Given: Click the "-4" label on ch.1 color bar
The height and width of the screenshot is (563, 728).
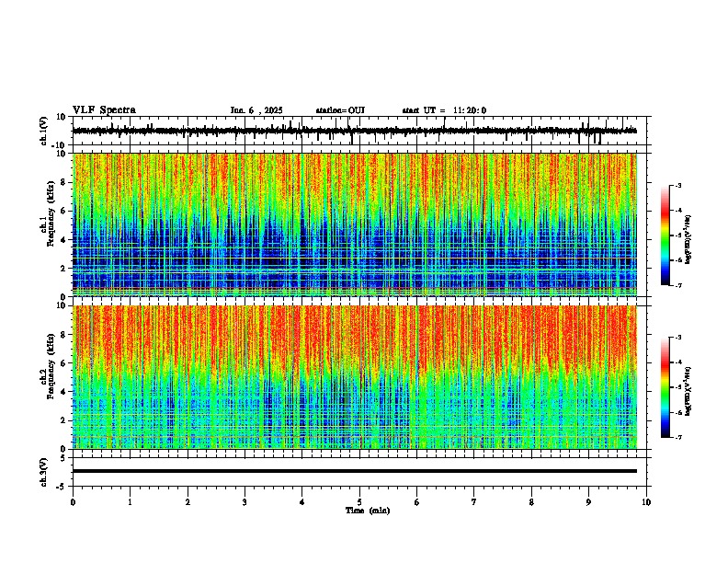Looking at the screenshot, I should (x=677, y=210).
